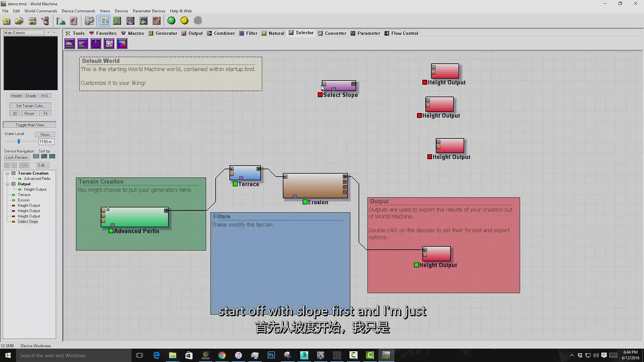Click Toggle Main View button
This screenshot has width=644, height=362.
click(30, 125)
